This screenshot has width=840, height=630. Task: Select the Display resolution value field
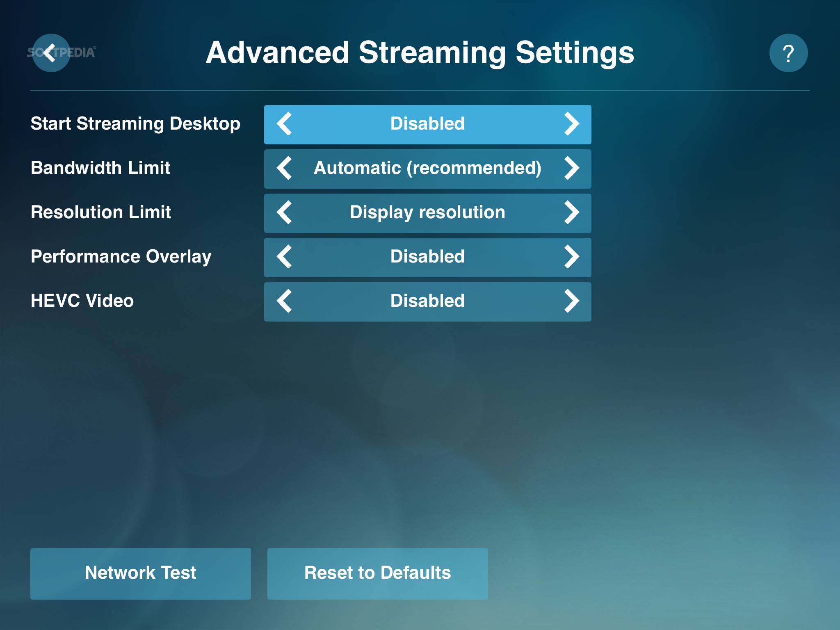pos(427,212)
